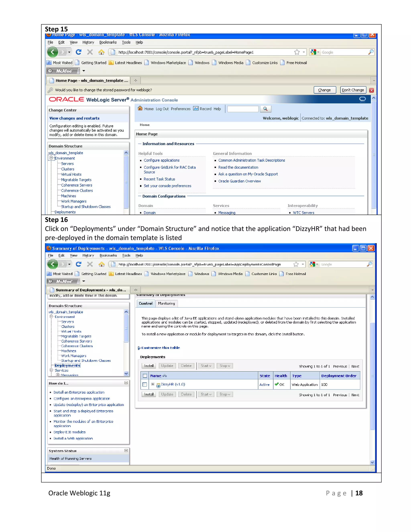Switch to Monitoring tab
This screenshot has height=532, width=411.
tap(167, 303)
